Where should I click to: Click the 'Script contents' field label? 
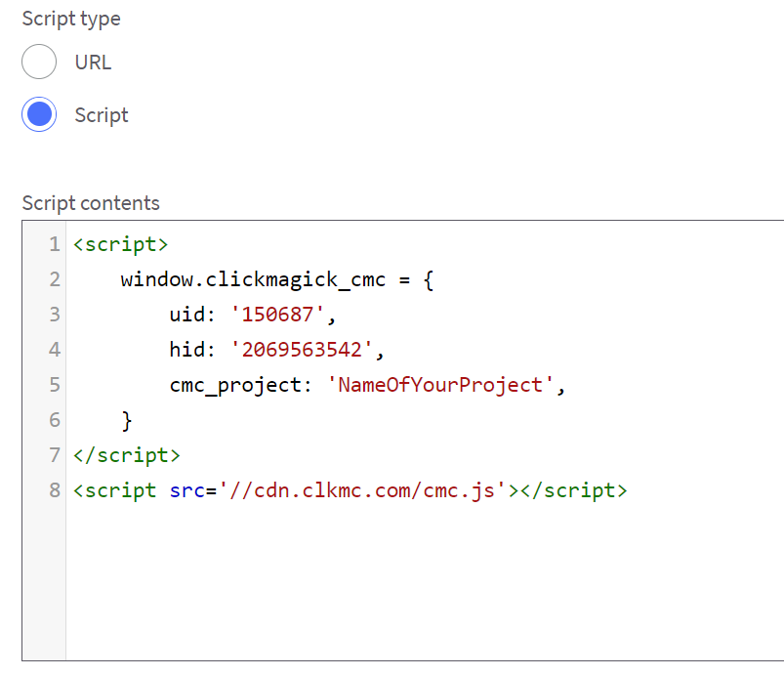tap(91, 203)
